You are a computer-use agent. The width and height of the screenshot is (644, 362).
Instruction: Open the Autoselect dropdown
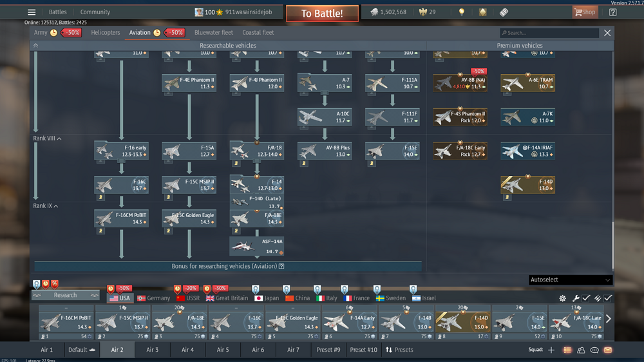(570, 280)
